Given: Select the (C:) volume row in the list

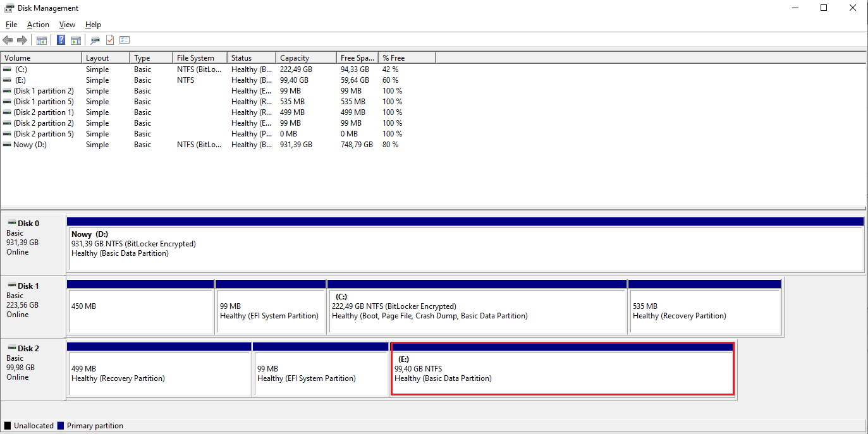Looking at the screenshot, I should (x=21, y=69).
